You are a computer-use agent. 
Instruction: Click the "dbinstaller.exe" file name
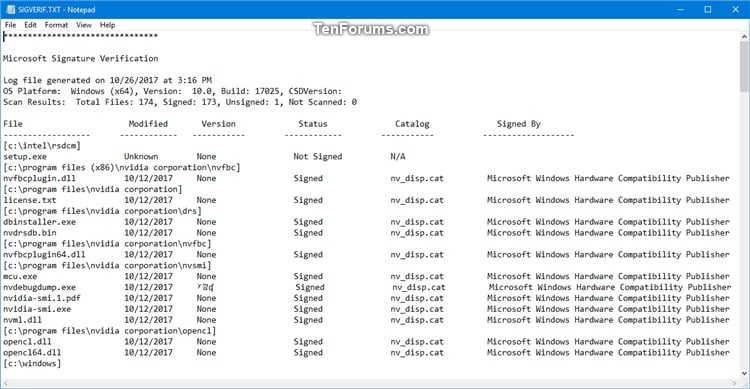coord(39,222)
